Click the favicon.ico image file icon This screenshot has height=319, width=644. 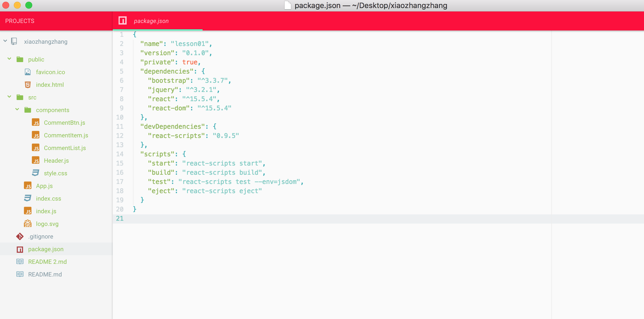coord(28,72)
